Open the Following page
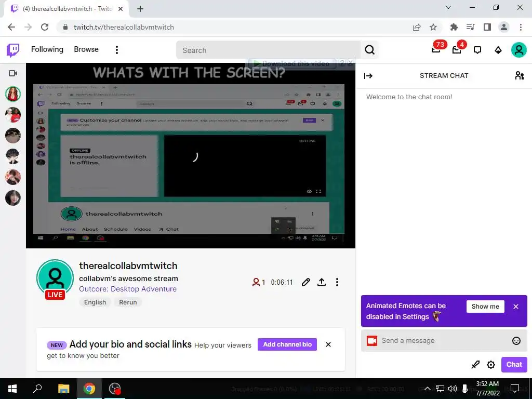Screen dimensions: 532x399 pyautogui.click(x=47, y=49)
